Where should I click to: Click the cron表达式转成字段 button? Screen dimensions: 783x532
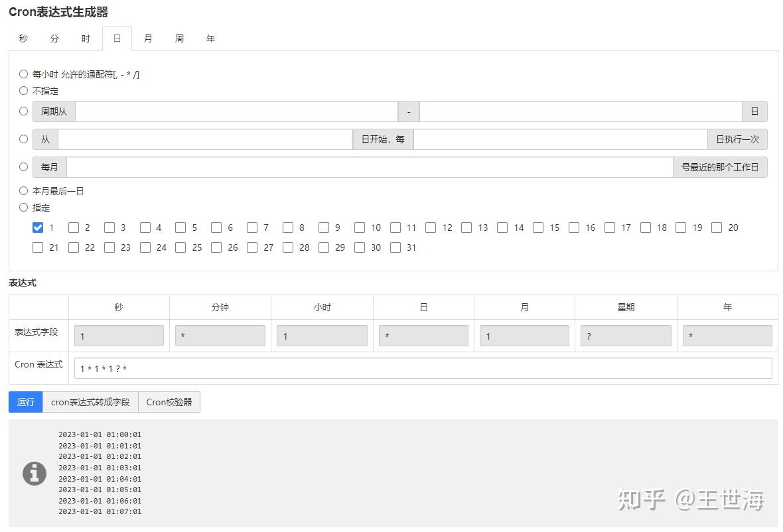coord(90,402)
